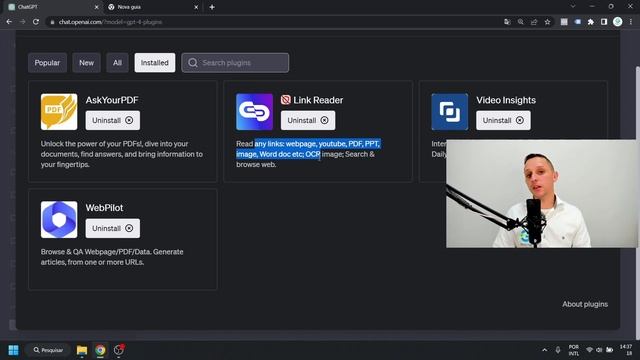Click the address bar URL
640x360 pixels.
pos(110,22)
